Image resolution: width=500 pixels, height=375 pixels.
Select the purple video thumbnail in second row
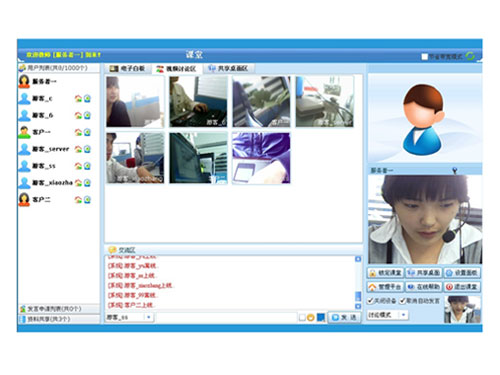tap(261, 158)
